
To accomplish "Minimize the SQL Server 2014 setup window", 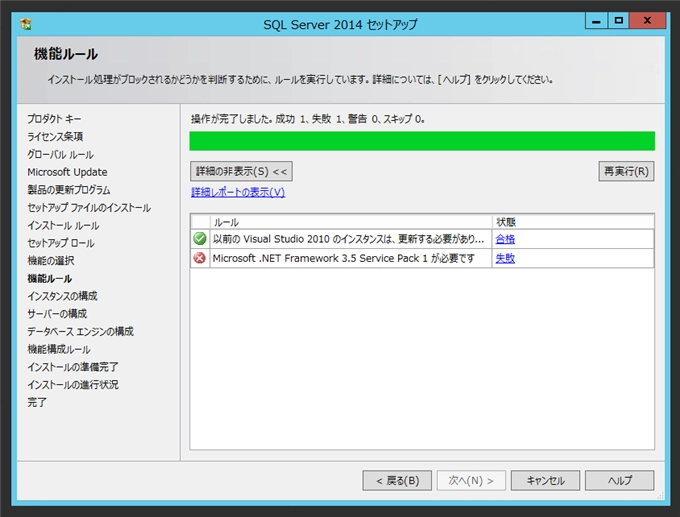I will coord(597,21).
